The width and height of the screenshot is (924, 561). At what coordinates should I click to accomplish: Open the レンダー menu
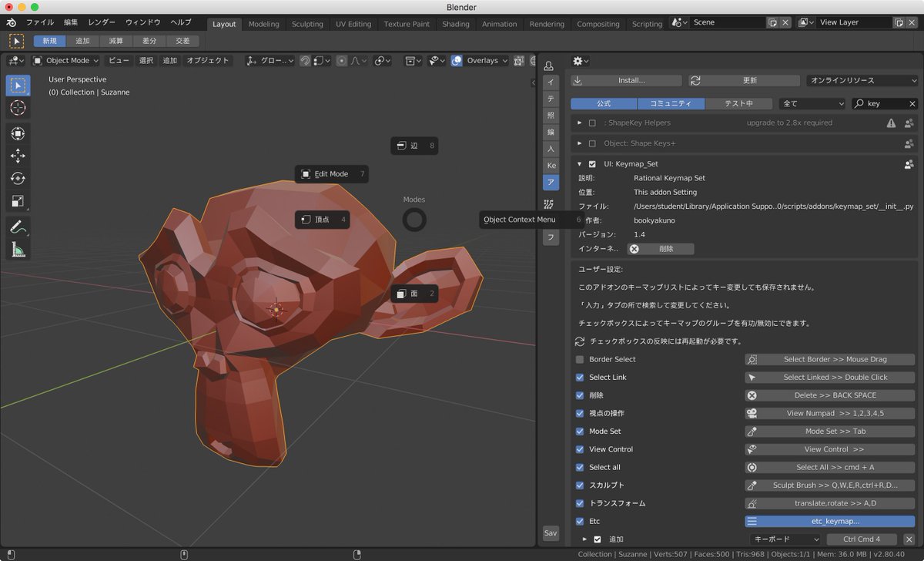tap(102, 23)
